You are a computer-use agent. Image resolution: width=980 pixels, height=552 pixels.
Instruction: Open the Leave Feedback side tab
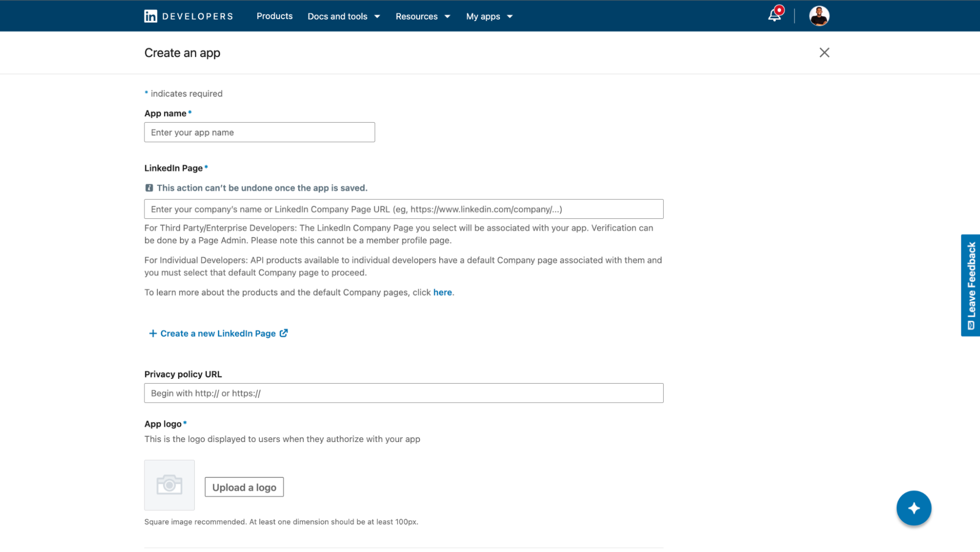[x=970, y=285]
